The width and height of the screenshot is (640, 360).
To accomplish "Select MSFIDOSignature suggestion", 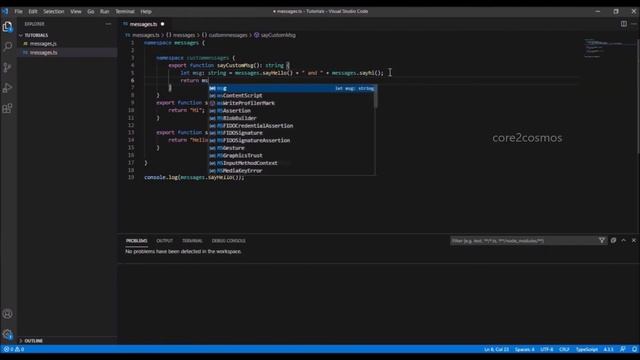I will [292, 133].
